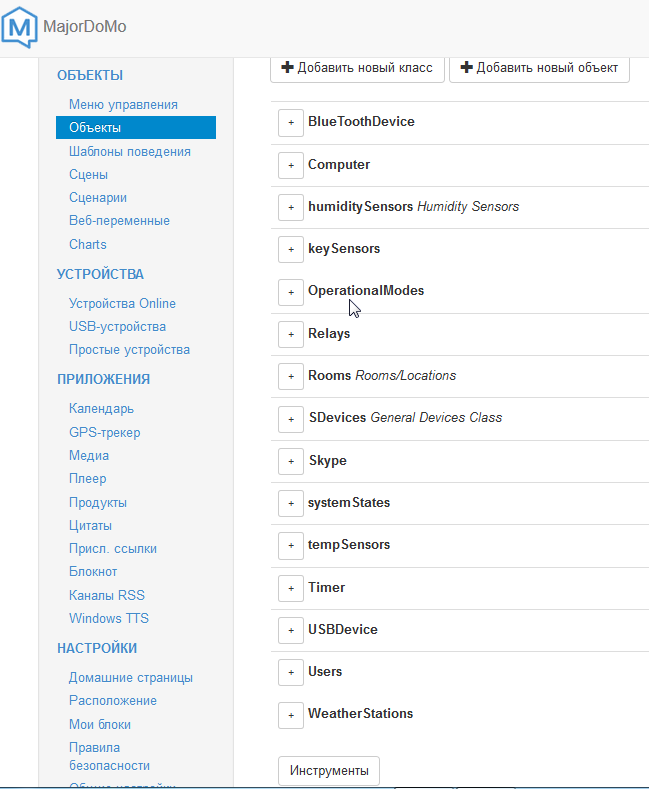Expand the BlueToothDevice class

[291, 122]
